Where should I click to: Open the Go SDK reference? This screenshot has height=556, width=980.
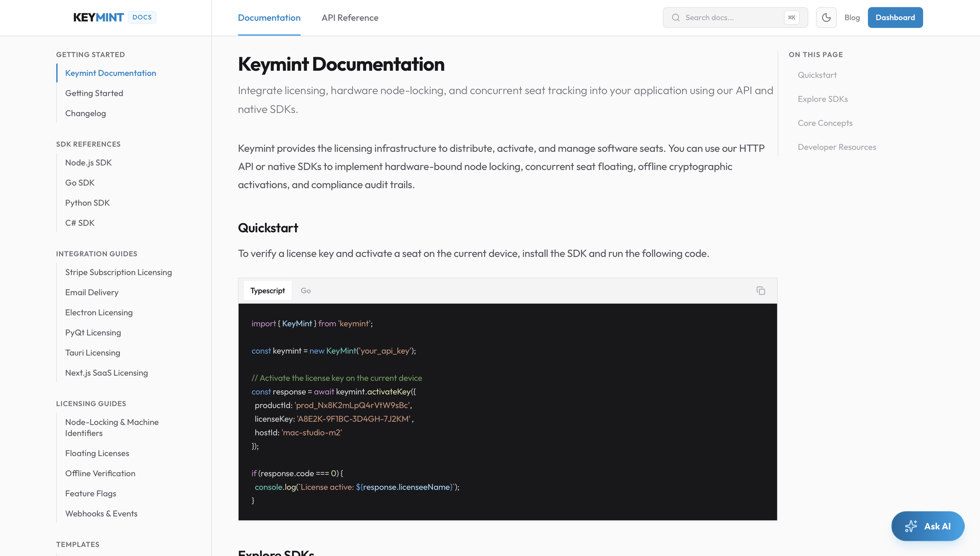point(80,183)
